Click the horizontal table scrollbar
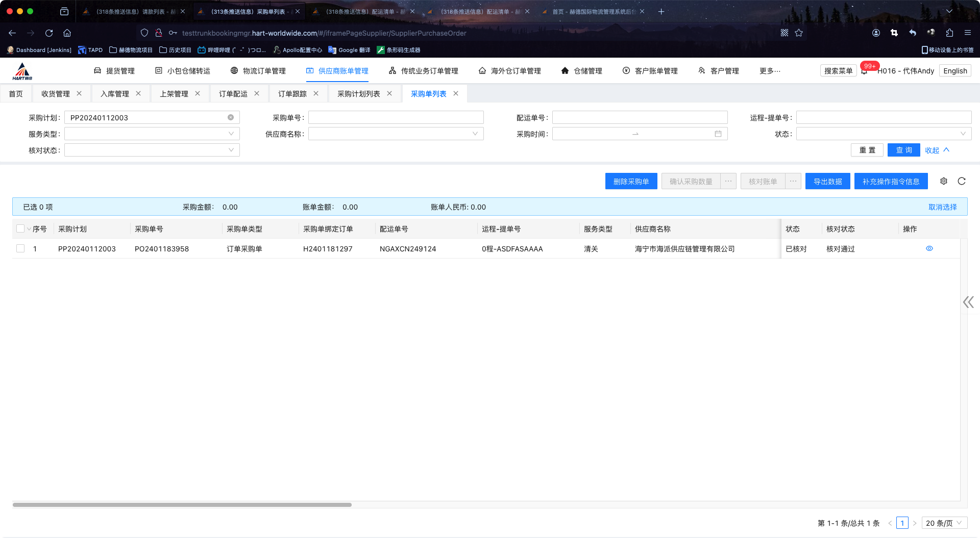Viewport: 980px width, 538px height. [182, 505]
